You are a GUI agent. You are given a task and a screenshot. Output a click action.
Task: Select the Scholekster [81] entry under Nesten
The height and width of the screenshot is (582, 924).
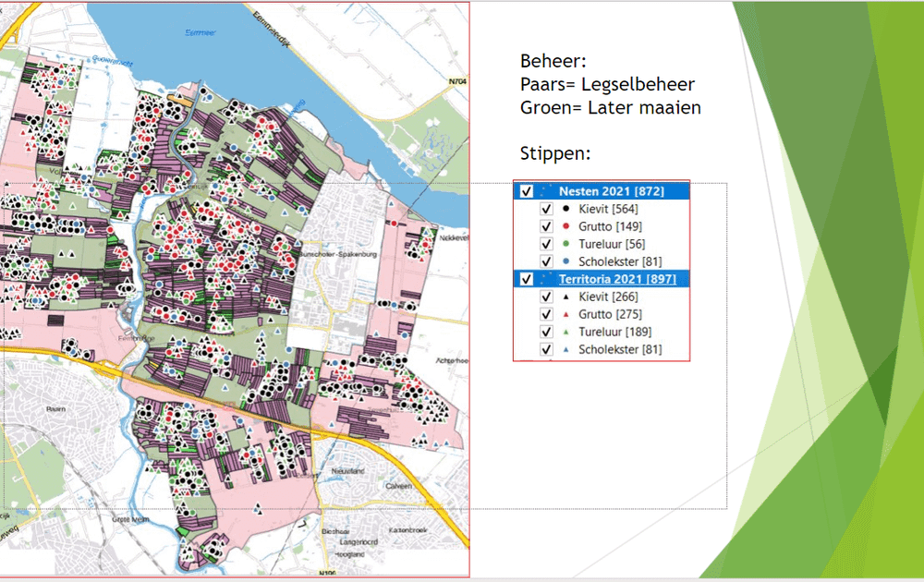point(619,261)
